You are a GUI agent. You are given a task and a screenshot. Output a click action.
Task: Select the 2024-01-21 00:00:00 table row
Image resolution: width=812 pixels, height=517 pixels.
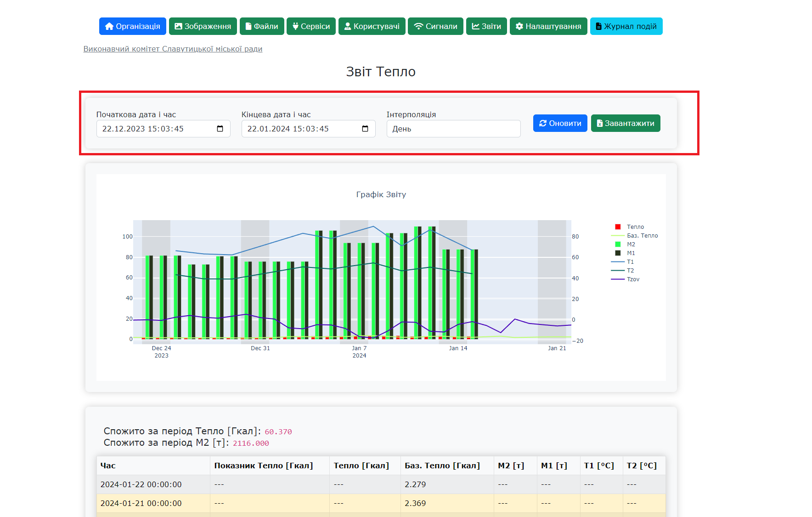tap(141, 503)
